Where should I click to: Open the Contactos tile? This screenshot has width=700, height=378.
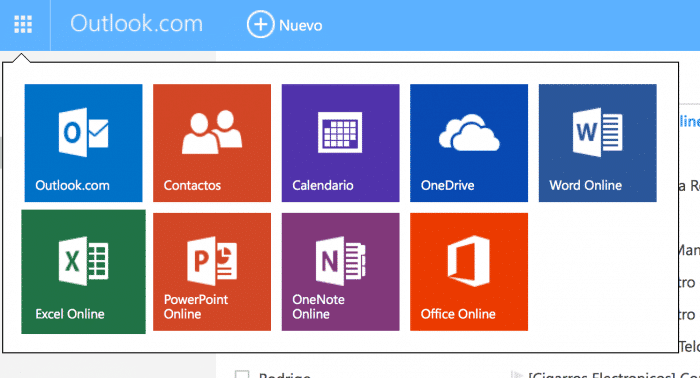[212, 143]
